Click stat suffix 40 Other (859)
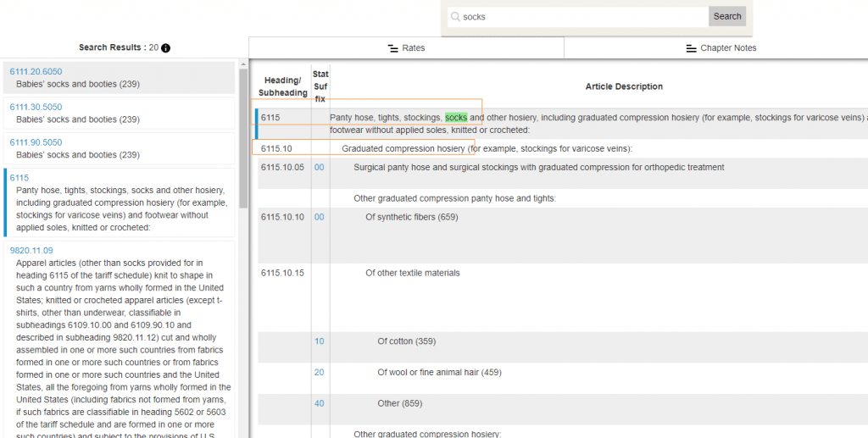 coord(320,403)
